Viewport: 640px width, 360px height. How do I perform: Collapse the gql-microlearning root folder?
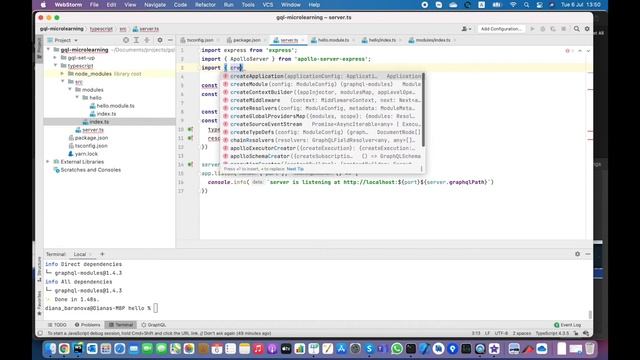pyautogui.click(x=49, y=50)
